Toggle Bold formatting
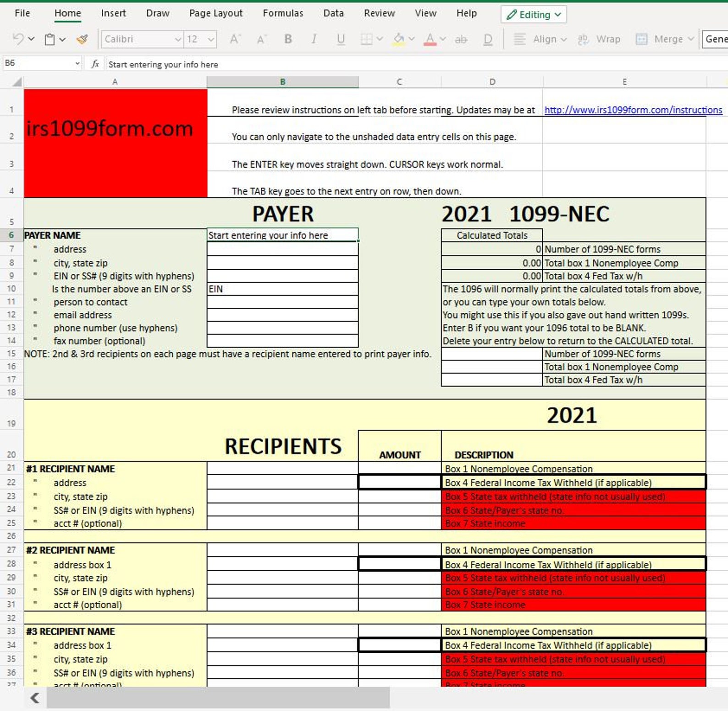Screen dimensions: 728x711 tap(288, 39)
